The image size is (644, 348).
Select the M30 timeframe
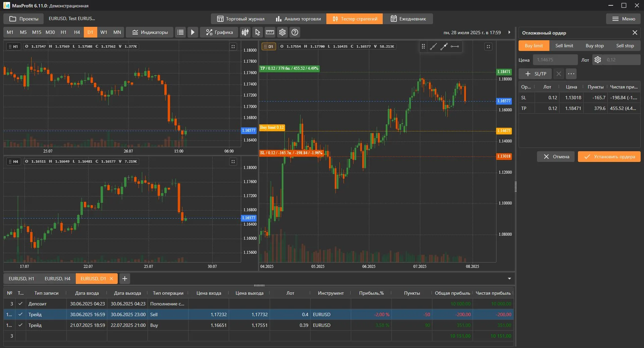click(x=50, y=32)
